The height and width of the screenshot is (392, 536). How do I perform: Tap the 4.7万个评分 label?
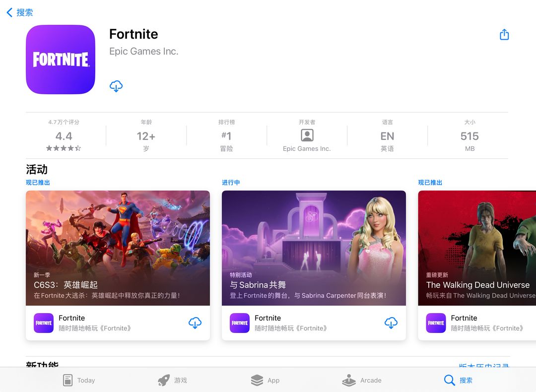(x=64, y=122)
